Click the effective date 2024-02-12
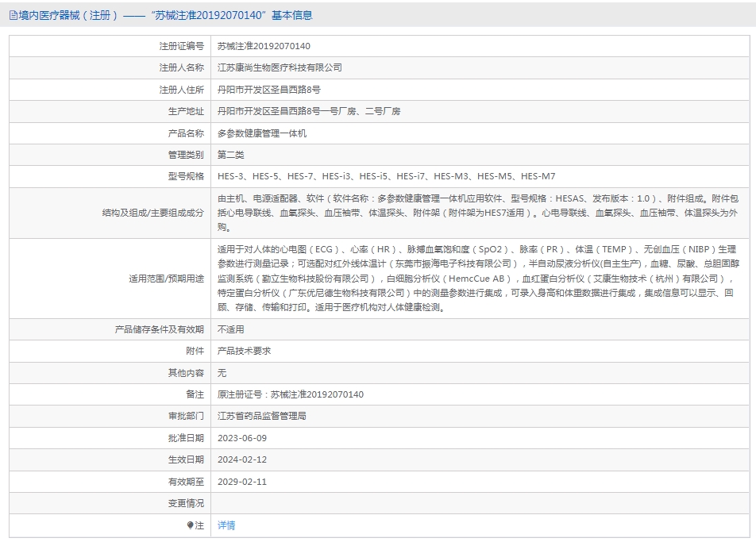The height and width of the screenshot is (542, 756). [x=242, y=459]
